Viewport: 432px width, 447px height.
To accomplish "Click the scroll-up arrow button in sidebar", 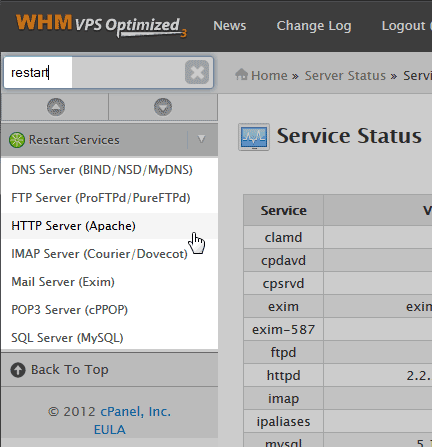I will coord(56,107).
